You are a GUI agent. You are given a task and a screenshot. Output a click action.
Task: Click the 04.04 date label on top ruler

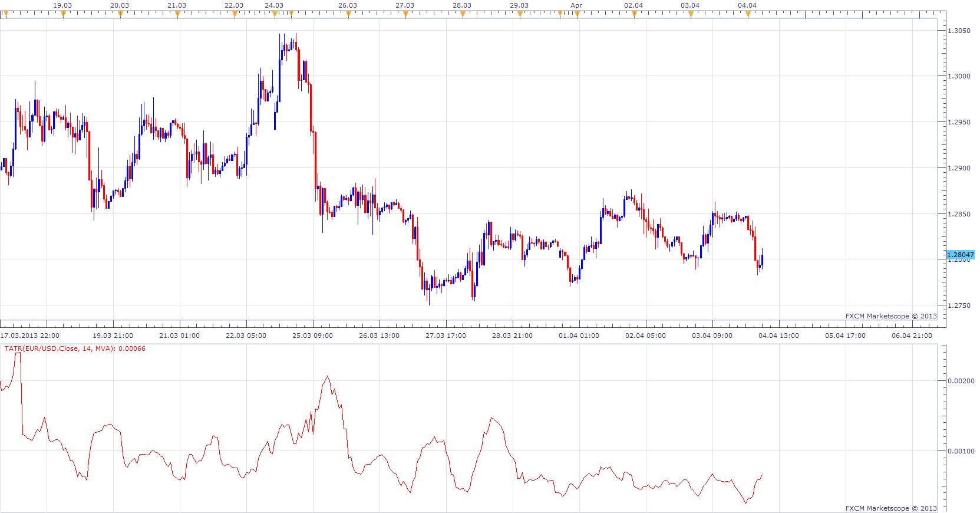click(x=747, y=5)
